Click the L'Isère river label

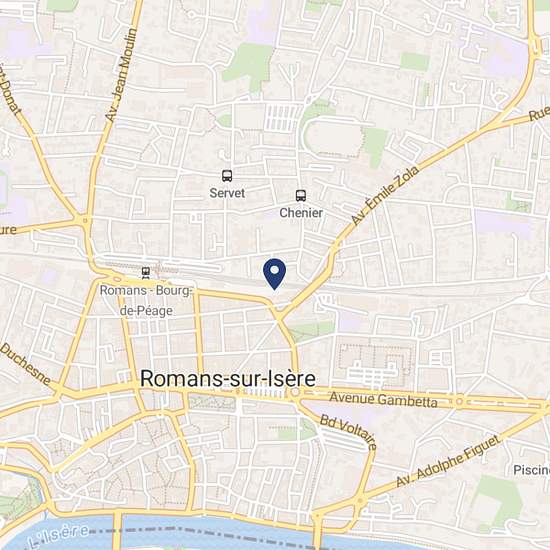point(58,536)
